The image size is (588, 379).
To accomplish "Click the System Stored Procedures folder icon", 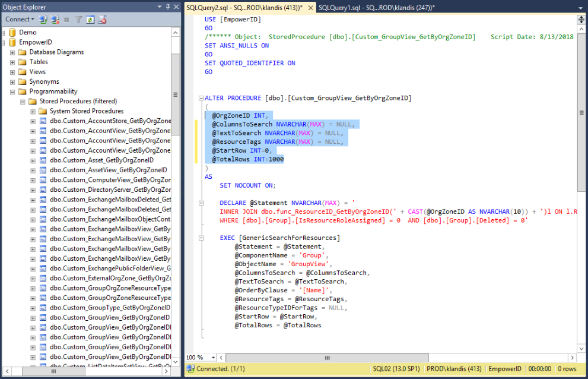I will (x=43, y=111).
